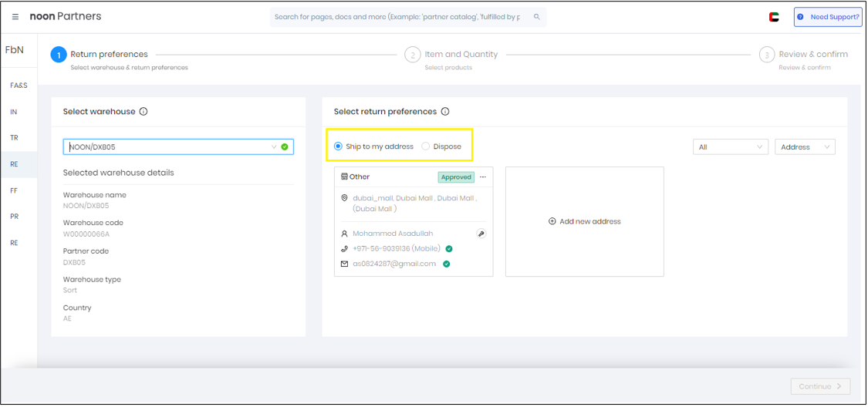Click the partner code value DXB05
The height and width of the screenshot is (407, 868).
pyautogui.click(x=74, y=262)
